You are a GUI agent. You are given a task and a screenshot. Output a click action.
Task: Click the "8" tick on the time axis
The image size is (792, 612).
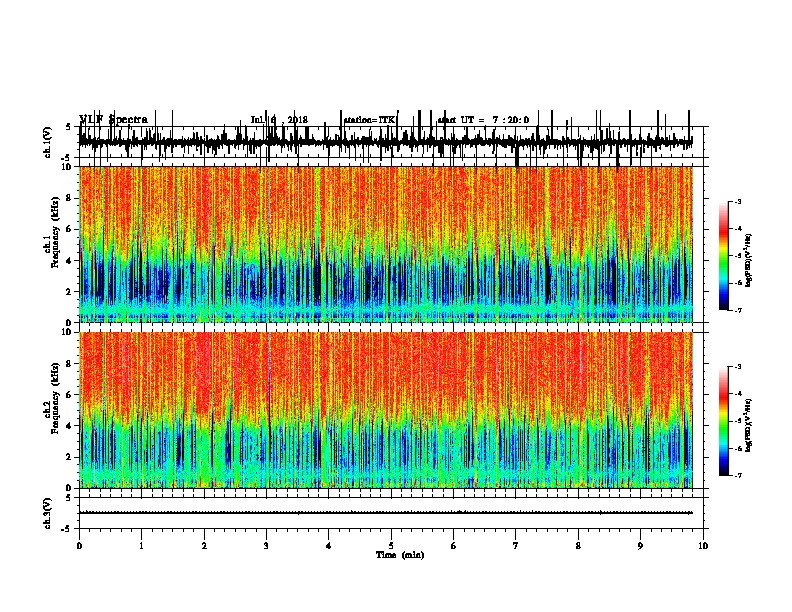[578, 546]
